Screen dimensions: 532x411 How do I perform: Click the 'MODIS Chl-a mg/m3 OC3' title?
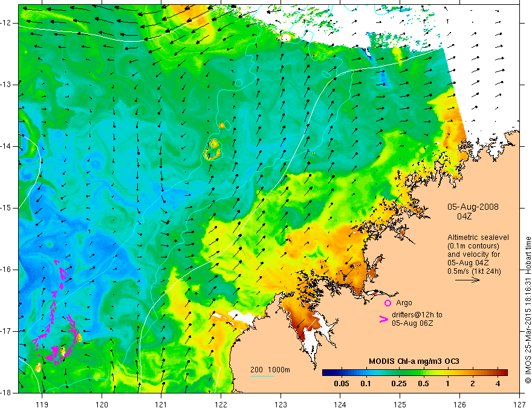point(414,361)
